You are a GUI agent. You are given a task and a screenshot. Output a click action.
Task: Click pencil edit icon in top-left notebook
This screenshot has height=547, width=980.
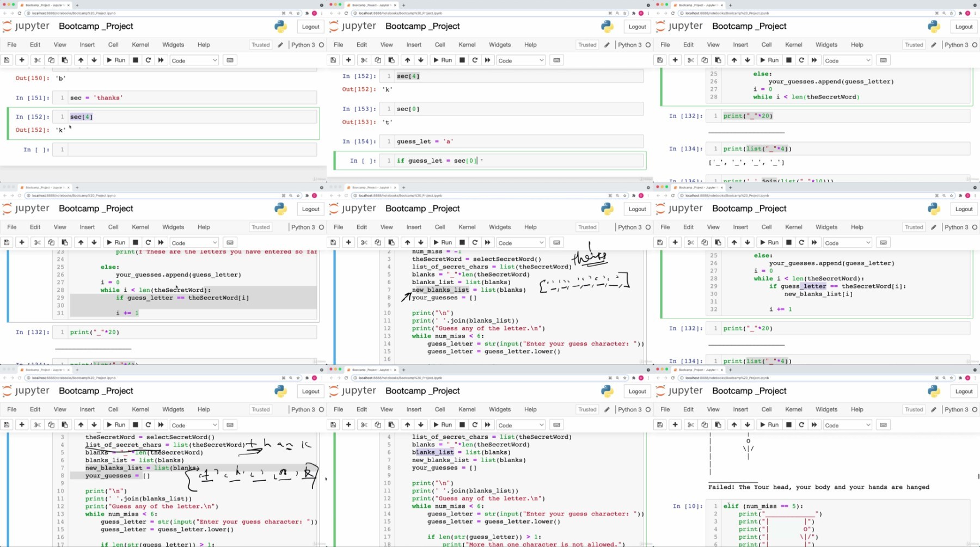280,45
